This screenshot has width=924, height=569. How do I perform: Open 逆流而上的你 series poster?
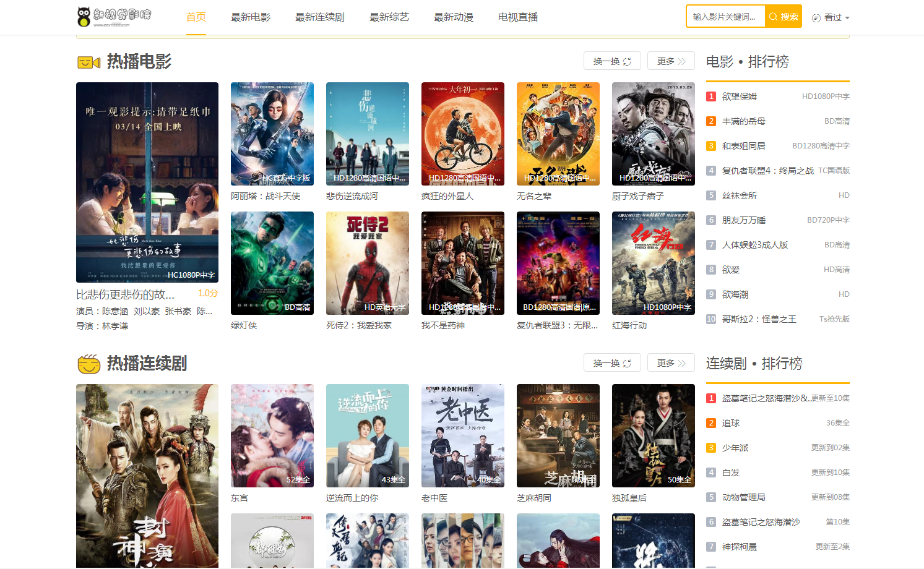[x=368, y=435]
